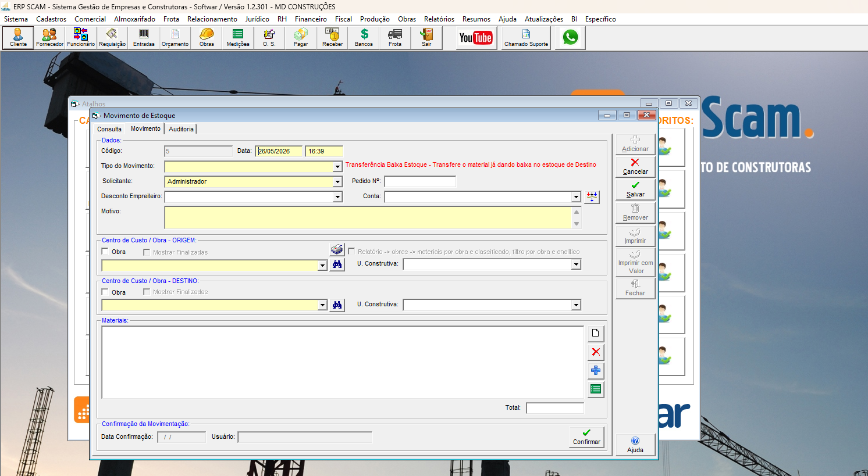
Task: Toggle Mostrar Finalizadas in DESTINO section
Action: tap(147, 292)
